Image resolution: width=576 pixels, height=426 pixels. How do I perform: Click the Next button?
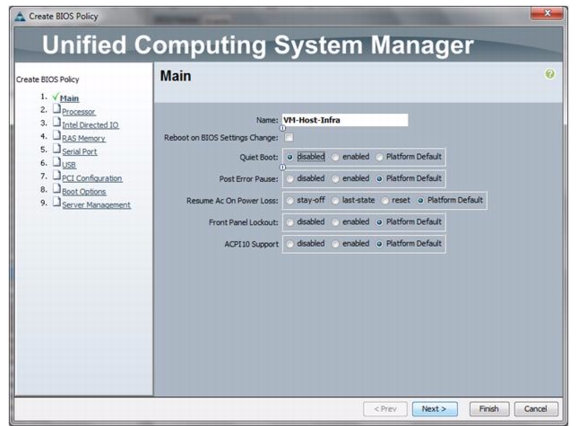(x=435, y=409)
